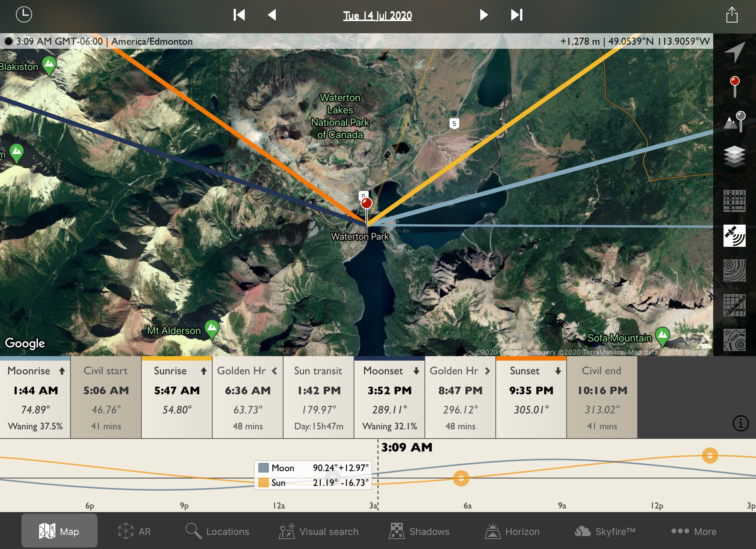Open the map layers stack icon

[735, 156]
